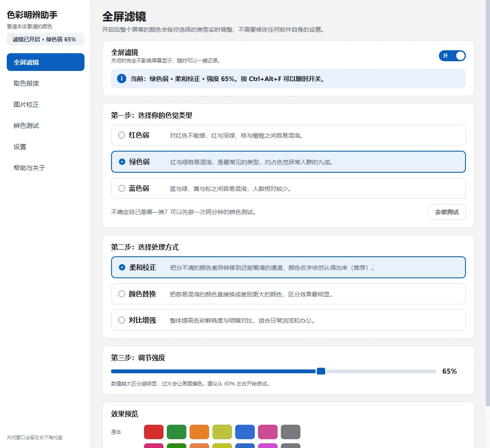Click the hint 建议从 60% 左右开始尝试
The image size is (490, 448).
click(x=238, y=384)
